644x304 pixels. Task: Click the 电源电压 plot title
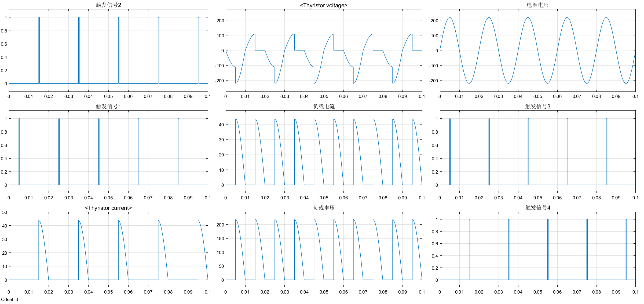coord(537,5)
